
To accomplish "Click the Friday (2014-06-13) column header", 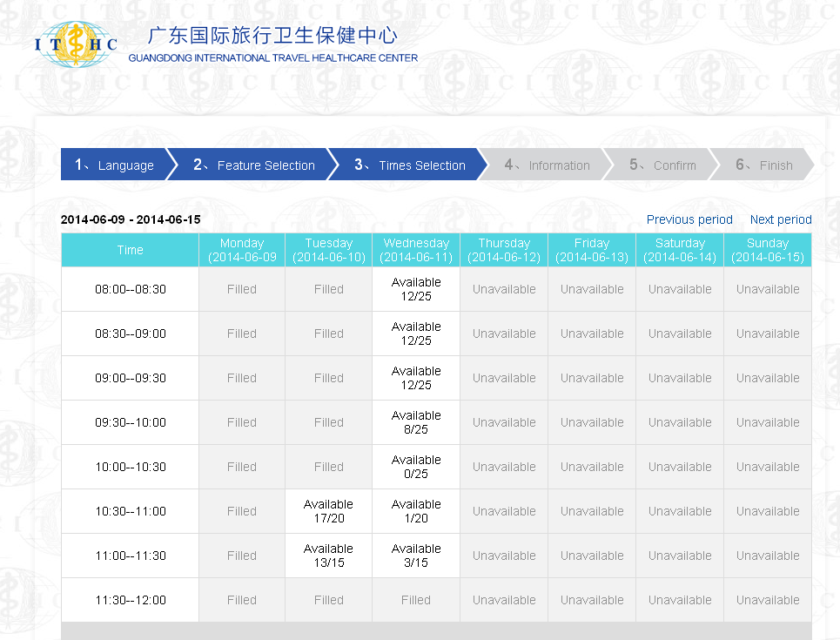I will coord(592,250).
